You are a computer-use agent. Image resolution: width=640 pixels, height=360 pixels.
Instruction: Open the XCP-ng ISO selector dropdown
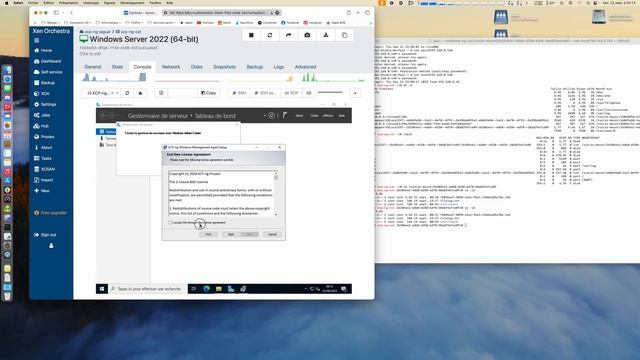101,93
